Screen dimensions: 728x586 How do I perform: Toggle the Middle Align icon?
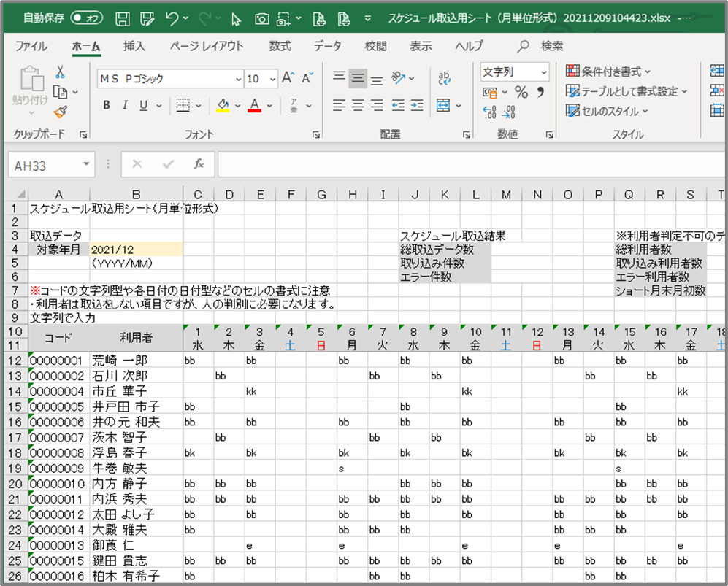(x=358, y=77)
